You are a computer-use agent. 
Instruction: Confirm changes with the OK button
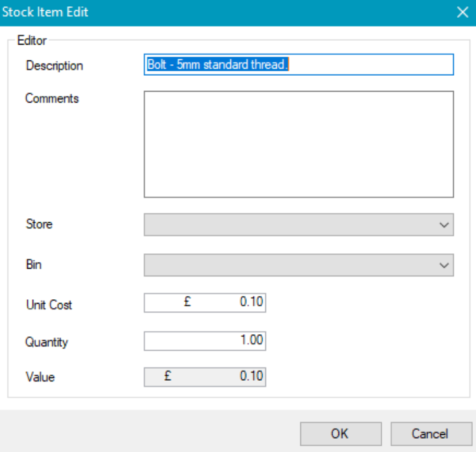click(x=340, y=434)
